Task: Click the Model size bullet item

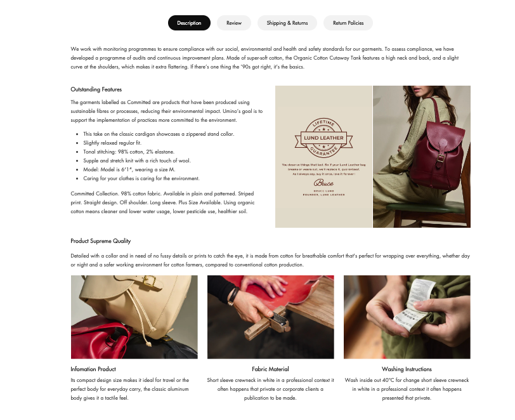Action: coord(129,169)
